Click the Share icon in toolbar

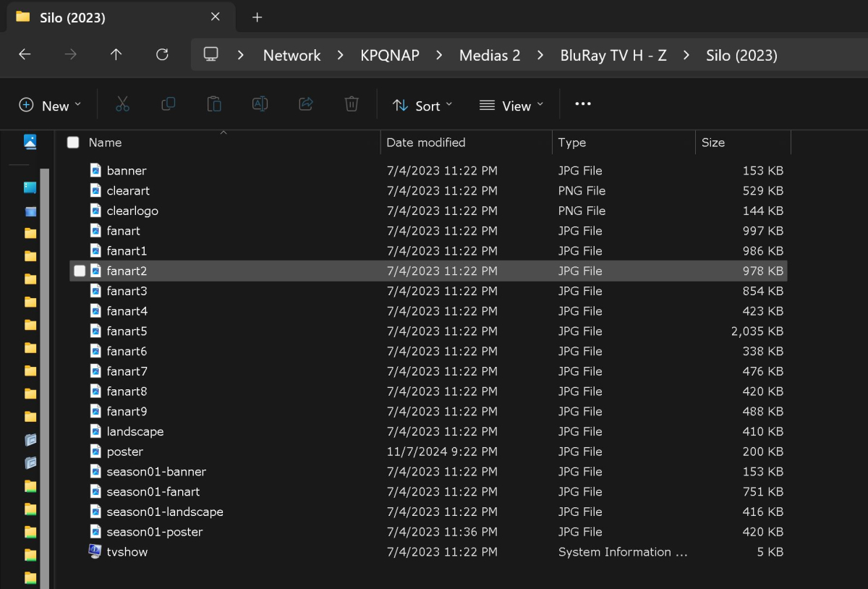[x=305, y=105]
